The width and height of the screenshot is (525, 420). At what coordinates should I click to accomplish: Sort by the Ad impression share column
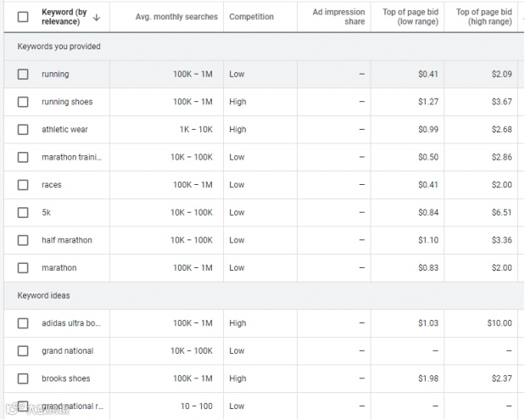(x=338, y=17)
